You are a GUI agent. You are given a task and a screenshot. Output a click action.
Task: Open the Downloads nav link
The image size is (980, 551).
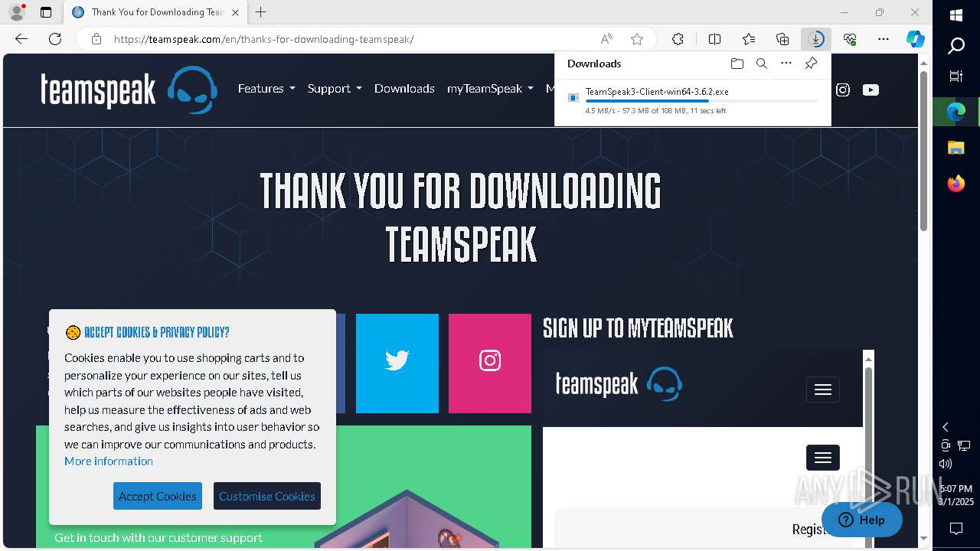pyautogui.click(x=404, y=89)
